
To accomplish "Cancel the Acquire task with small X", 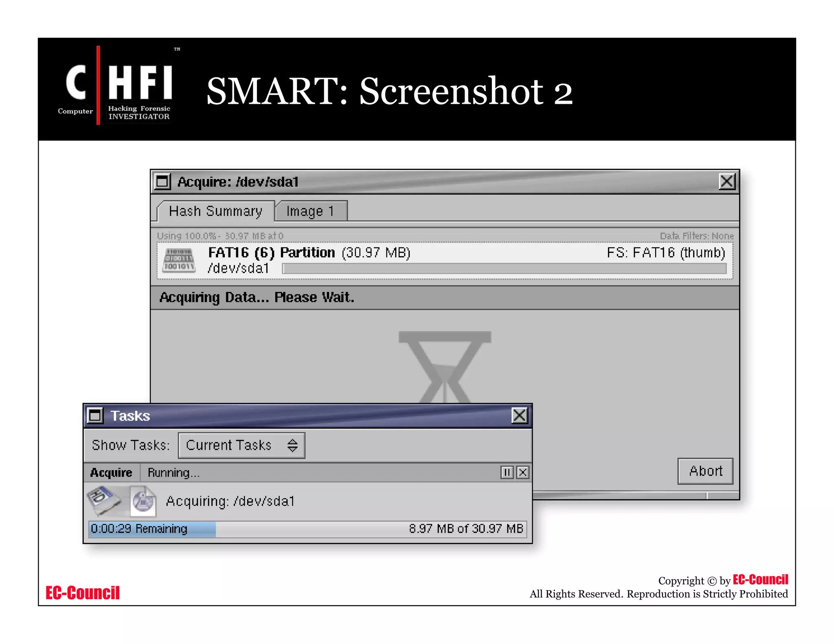I will pos(523,472).
